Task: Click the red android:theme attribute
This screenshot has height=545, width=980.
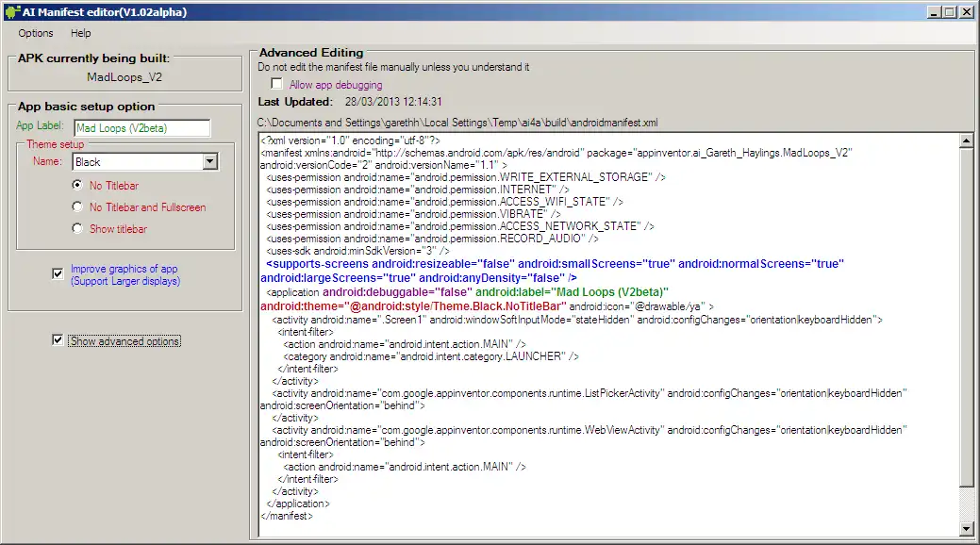Action: (x=413, y=306)
